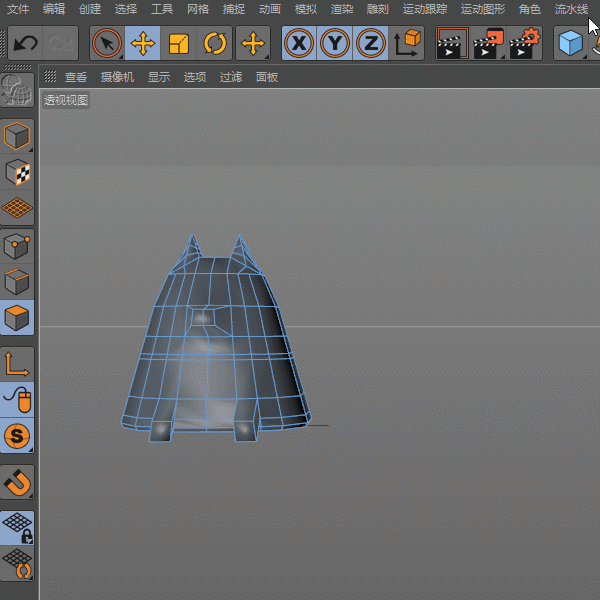Open the 雕刻 menu

click(378, 9)
